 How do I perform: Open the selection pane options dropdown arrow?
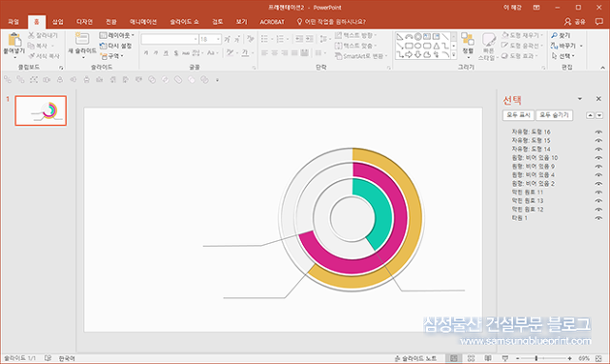point(580,99)
